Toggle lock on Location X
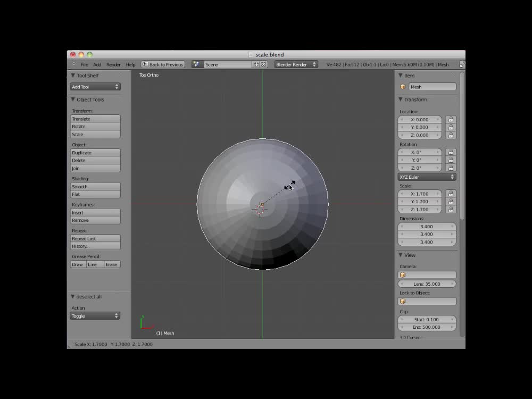 (x=451, y=120)
